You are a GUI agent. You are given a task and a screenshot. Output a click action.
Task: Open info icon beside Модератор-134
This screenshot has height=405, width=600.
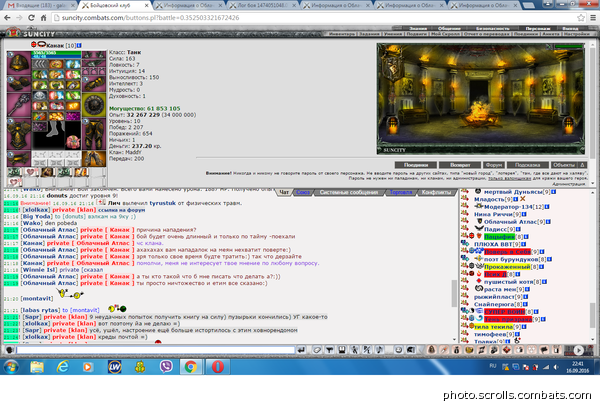click(547, 207)
